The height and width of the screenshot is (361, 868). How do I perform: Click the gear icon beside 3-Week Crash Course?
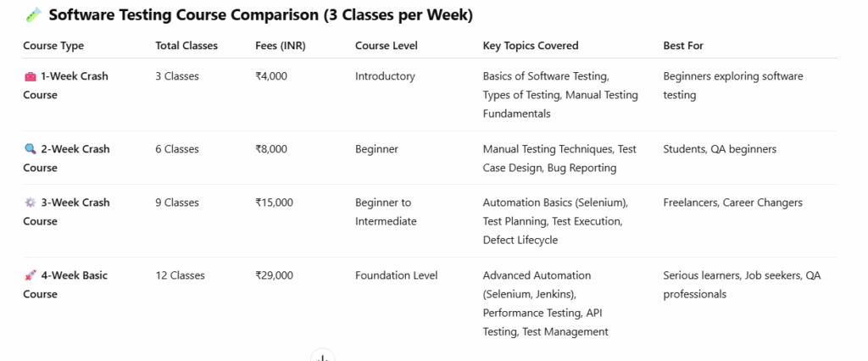point(31,203)
